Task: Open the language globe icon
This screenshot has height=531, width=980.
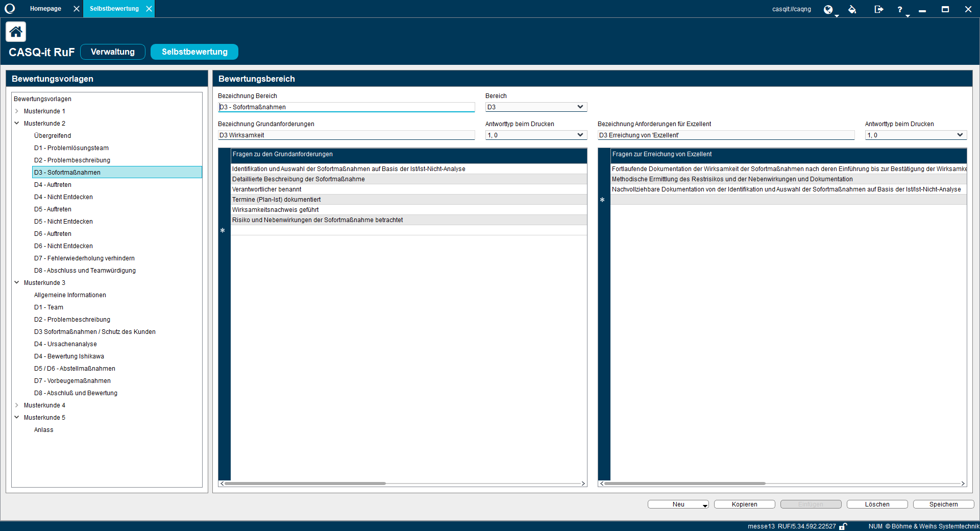Action: coord(828,9)
